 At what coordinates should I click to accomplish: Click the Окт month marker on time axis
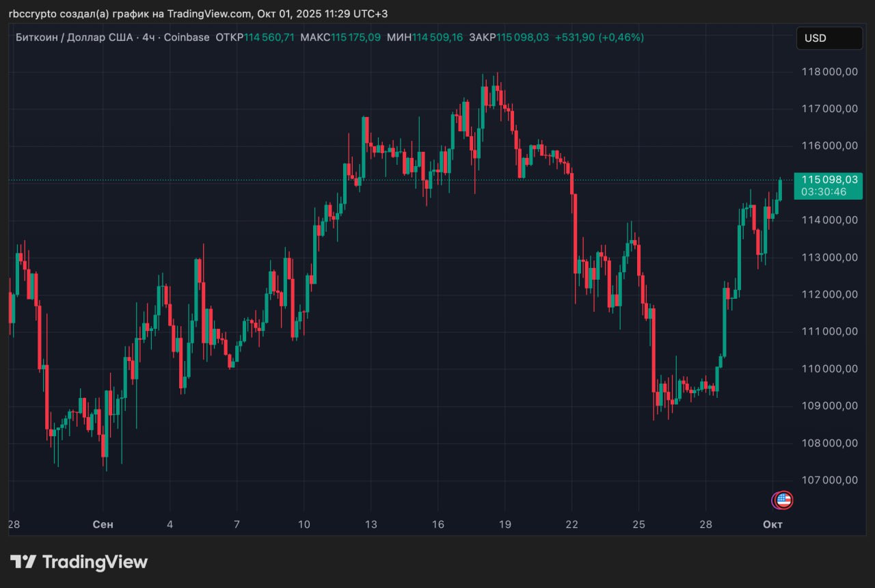(x=772, y=524)
